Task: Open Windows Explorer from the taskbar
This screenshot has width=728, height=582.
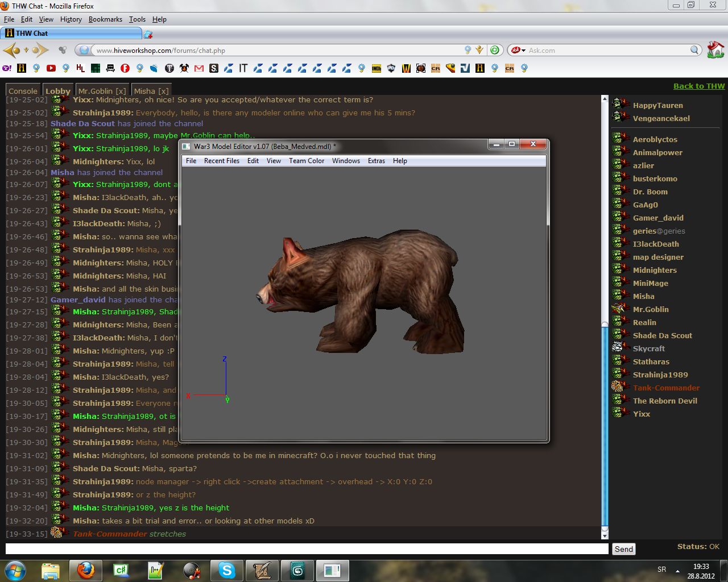Action: 51,571
